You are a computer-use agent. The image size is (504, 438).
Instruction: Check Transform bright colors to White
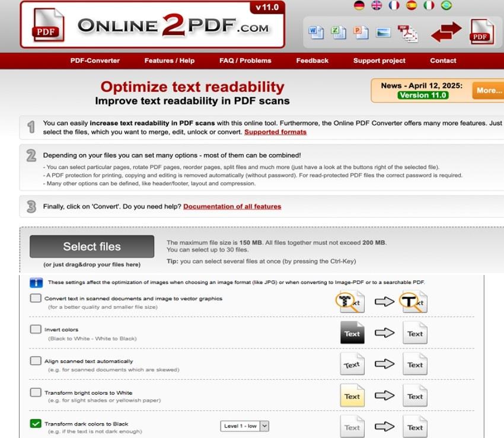point(36,392)
